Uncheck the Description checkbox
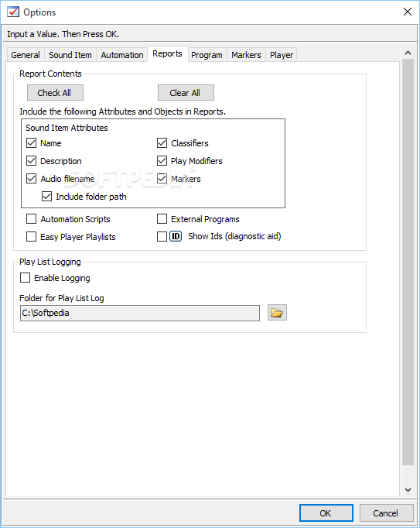The height and width of the screenshot is (528, 420). [x=31, y=161]
